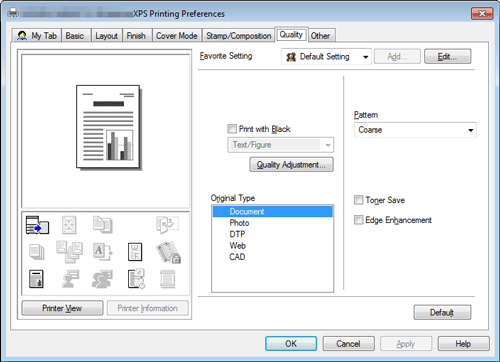The image size is (500, 362).
Task: Select the Quality tab
Action: pyautogui.click(x=291, y=35)
